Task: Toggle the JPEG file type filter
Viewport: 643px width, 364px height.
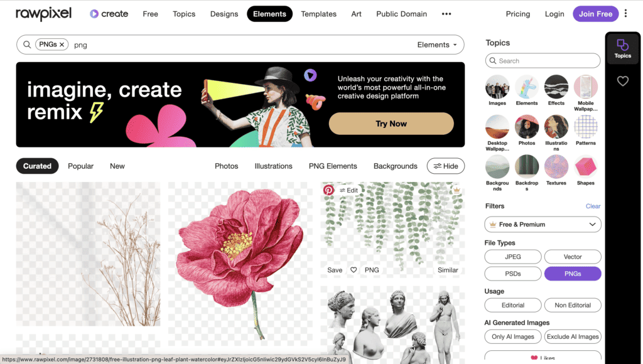Action: click(513, 257)
